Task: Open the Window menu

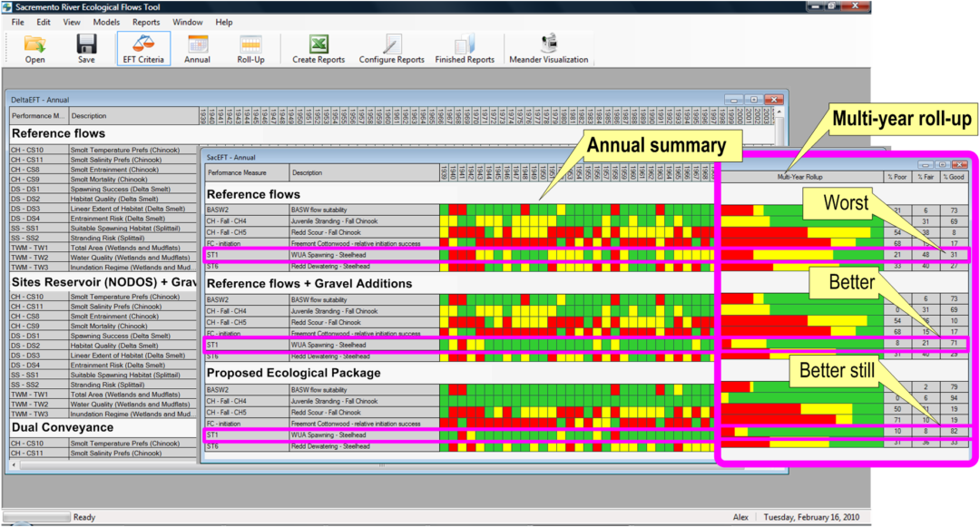Action: 188,22
